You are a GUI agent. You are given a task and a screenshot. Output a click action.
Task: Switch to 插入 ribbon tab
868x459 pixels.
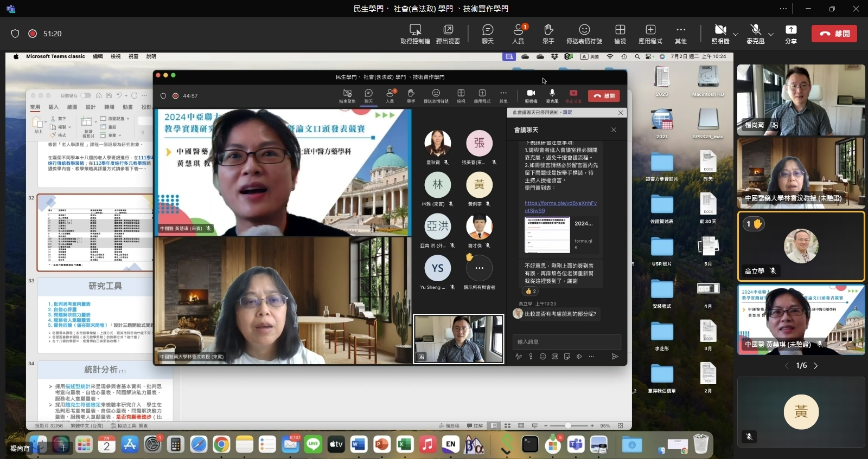coord(54,107)
